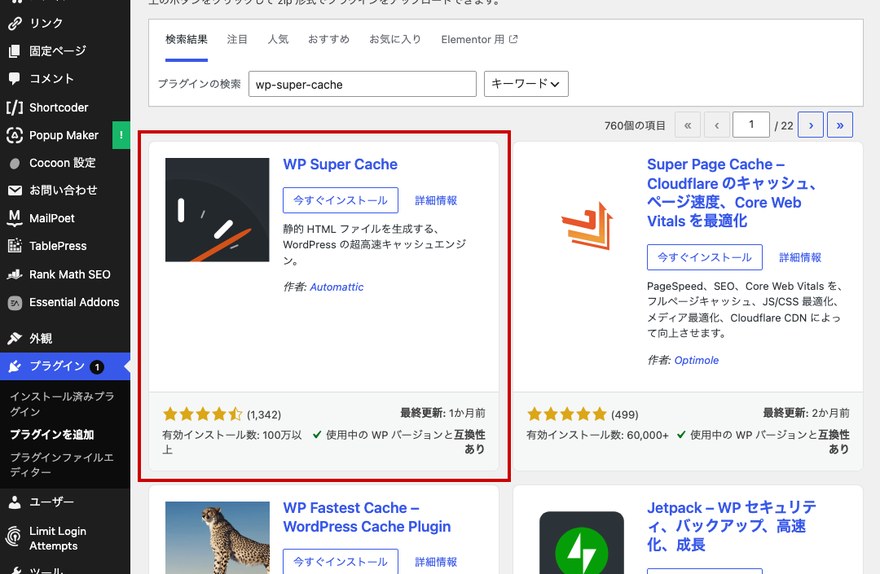Open the Rank Math SEO menu label

pyautogui.click(x=70, y=274)
